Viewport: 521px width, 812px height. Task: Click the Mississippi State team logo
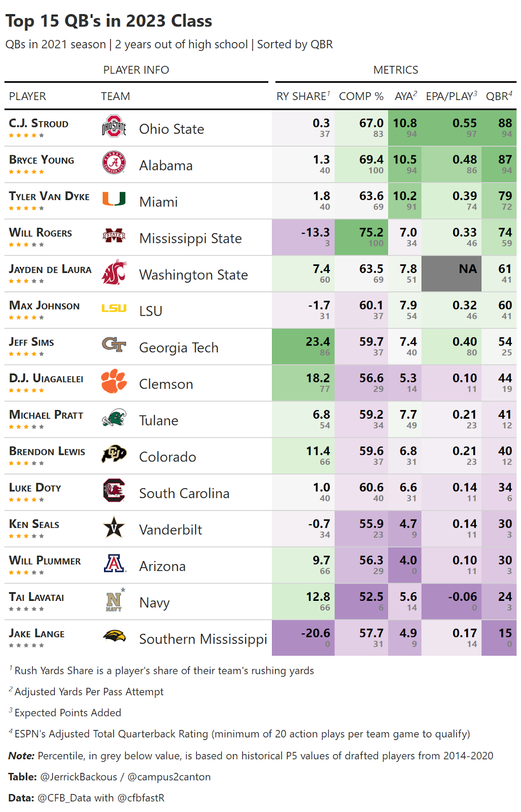pyautogui.click(x=114, y=235)
